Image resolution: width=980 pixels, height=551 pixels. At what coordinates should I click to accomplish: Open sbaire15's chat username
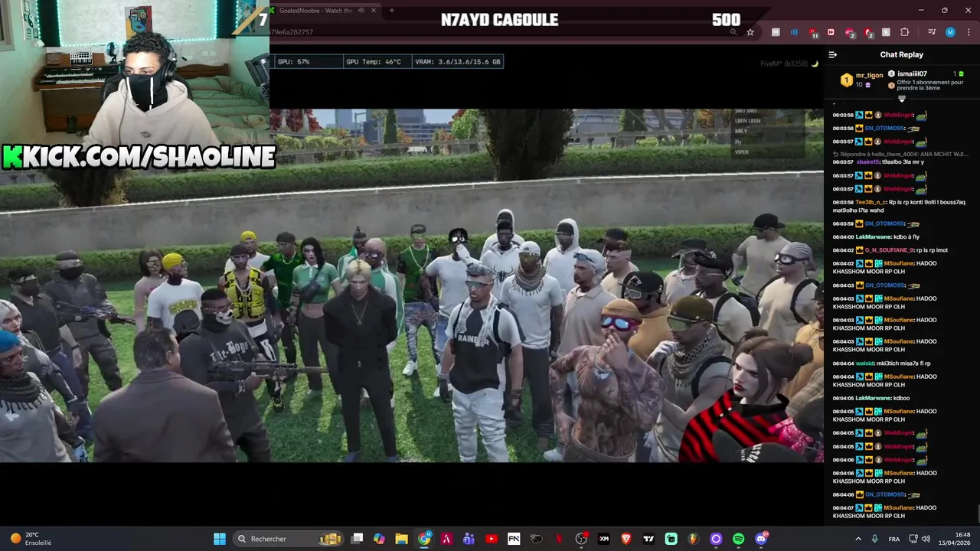868,162
